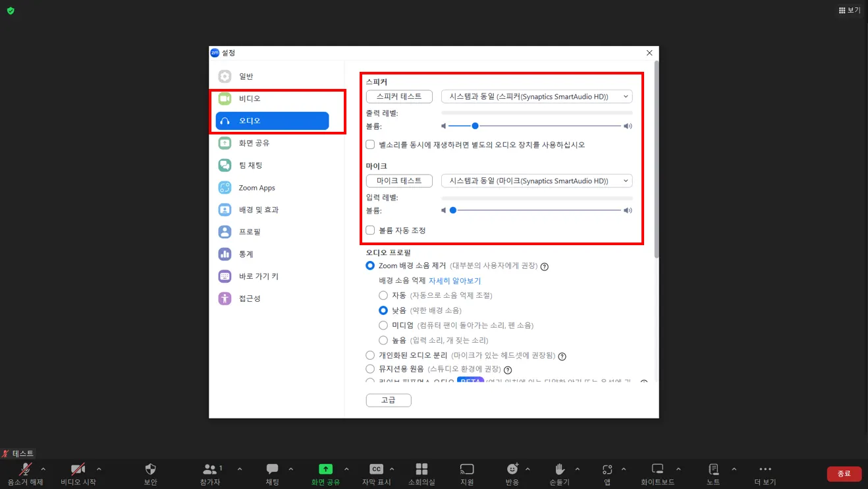Click the 지원 support icon
The height and width of the screenshot is (489, 868).
(x=467, y=469)
